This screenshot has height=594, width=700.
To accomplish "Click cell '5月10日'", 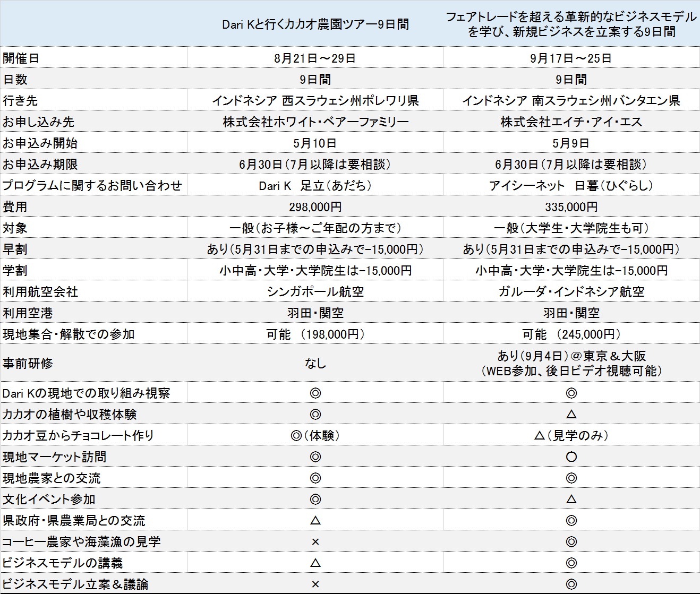I will pos(315,143).
